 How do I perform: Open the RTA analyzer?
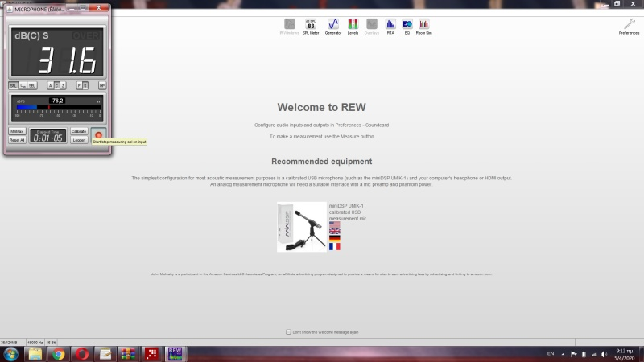coord(390,26)
